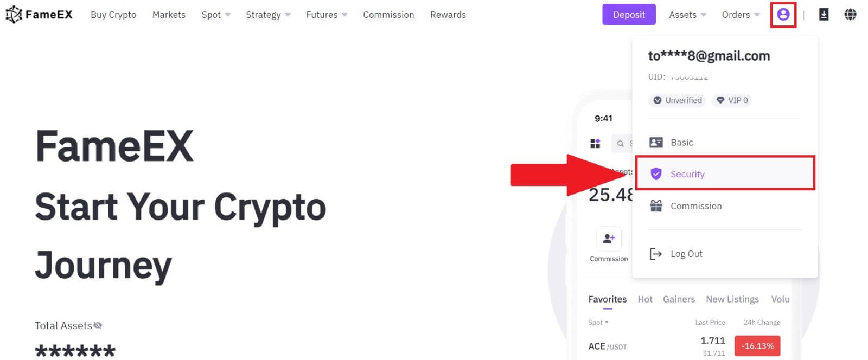Click the Commission gift icon in menu
This screenshot has width=868, height=360.
[656, 205]
